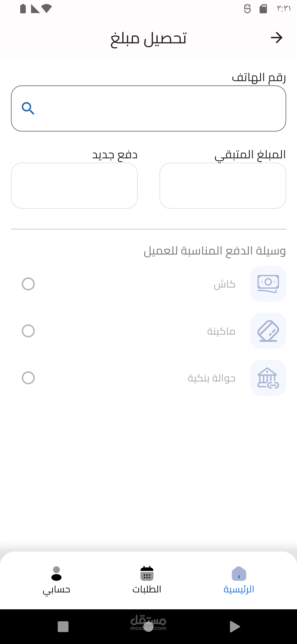
Task: Tap the cash banknote icon
Action: (268, 284)
